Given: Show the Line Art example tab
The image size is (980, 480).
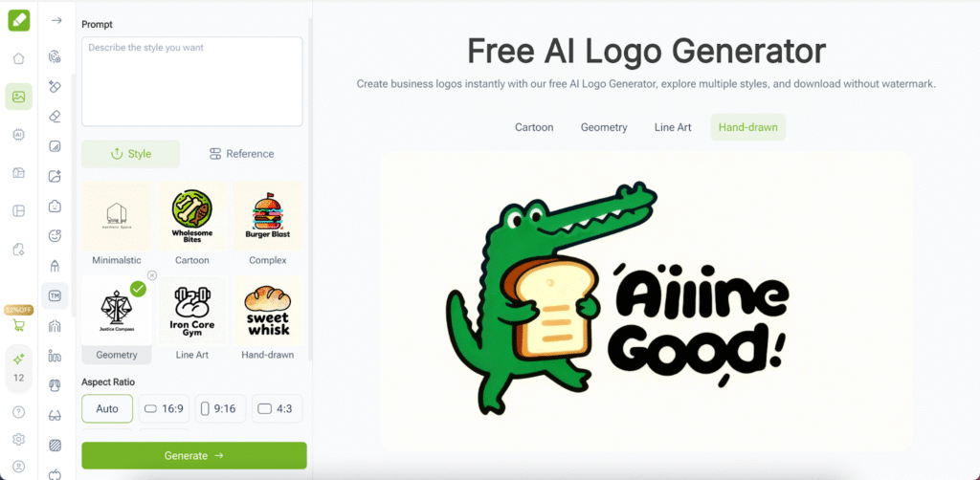Looking at the screenshot, I should [673, 127].
